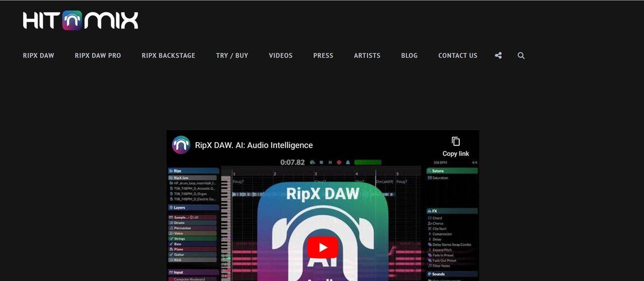
Task: Open the RIPX BACKSTAGE menu item
Action: (169, 55)
